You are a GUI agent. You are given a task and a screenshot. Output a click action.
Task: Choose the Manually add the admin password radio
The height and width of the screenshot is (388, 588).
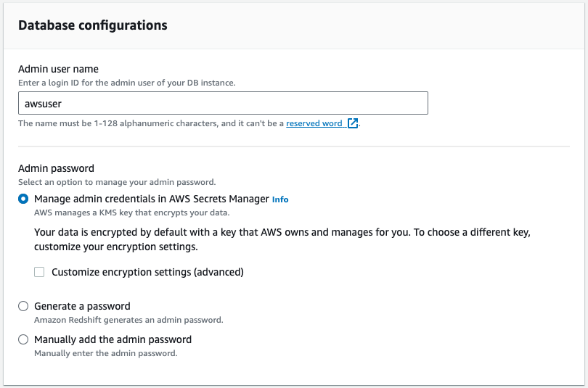23,339
